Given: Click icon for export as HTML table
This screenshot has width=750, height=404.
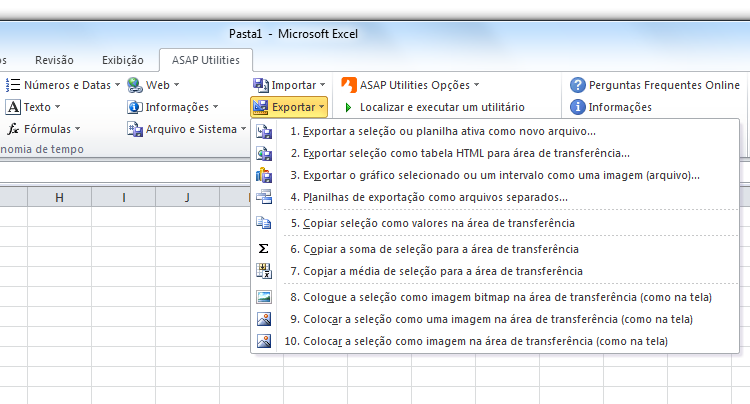Looking at the screenshot, I should (x=264, y=153).
